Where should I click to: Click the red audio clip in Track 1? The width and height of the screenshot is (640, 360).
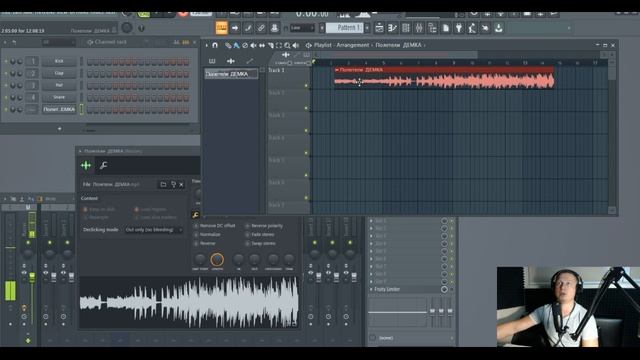tap(444, 78)
